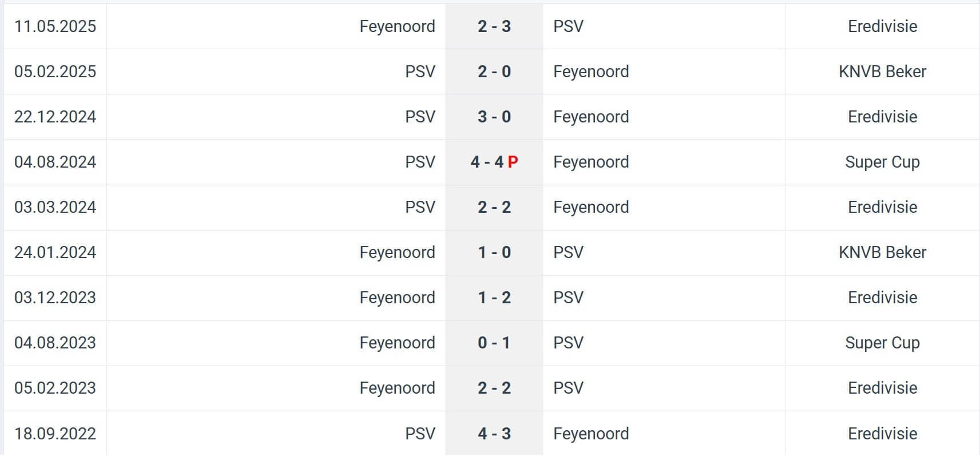Image resolution: width=980 pixels, height=456 pixels.
Task: Click KNVB Beker for the 05.02.2025 match
Action: pos(882,72)
